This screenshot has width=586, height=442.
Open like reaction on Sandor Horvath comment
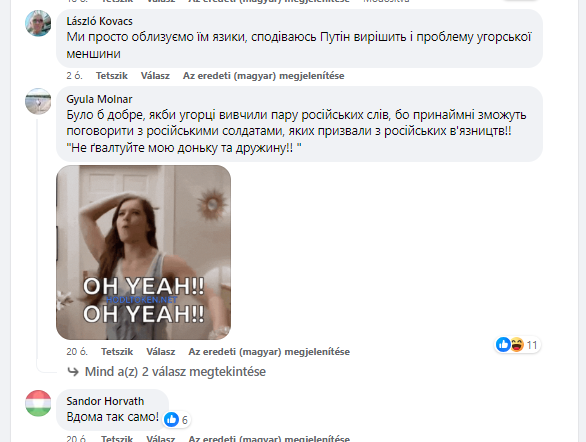pos(172,420)
